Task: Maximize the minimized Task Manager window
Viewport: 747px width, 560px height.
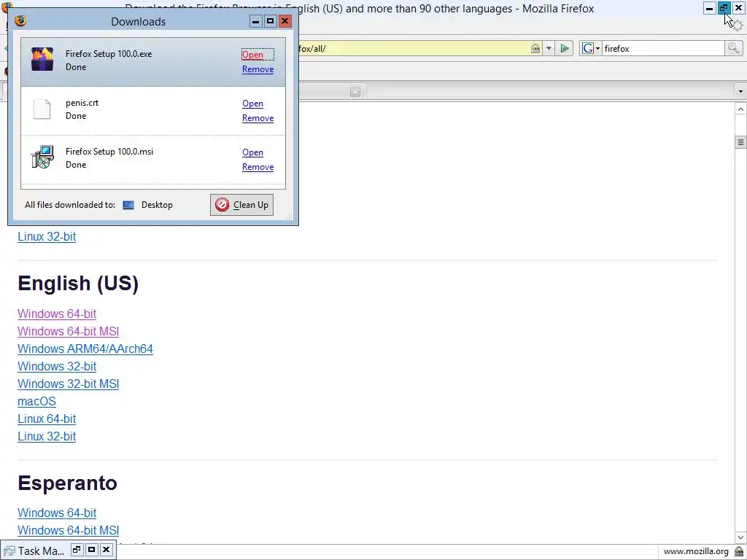Action: (91, 550)
